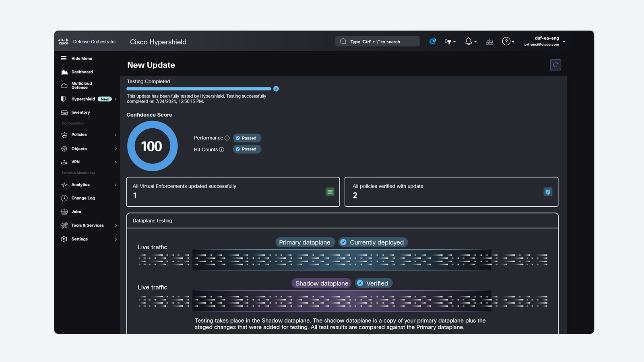Click the VPN network icon
The width and height of the screenshot is (644, 362).
(x=64, y=162)
